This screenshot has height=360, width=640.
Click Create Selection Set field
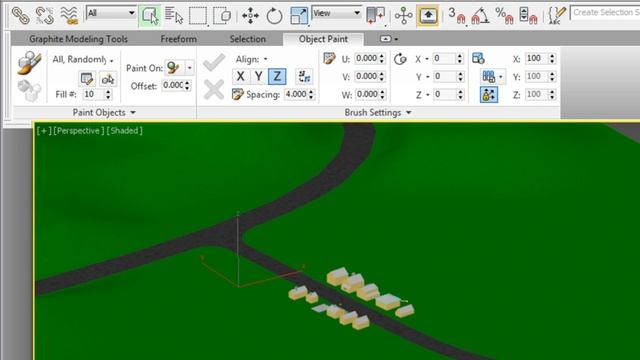pyautogui.click(x=605, y=13)
